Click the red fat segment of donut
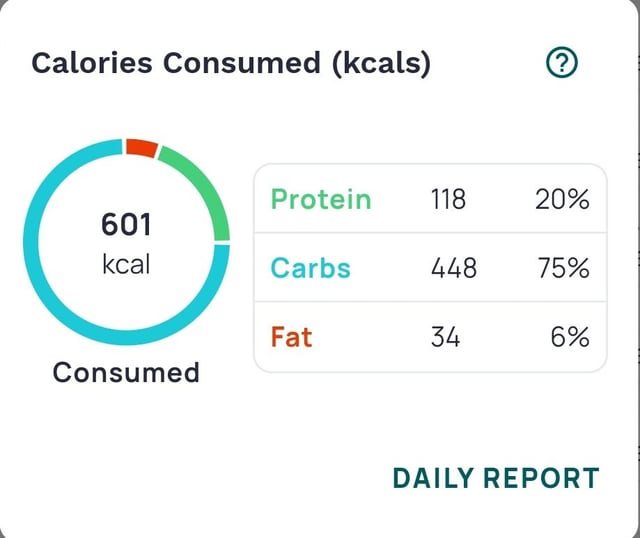640x538 pixels. (141, 148)
